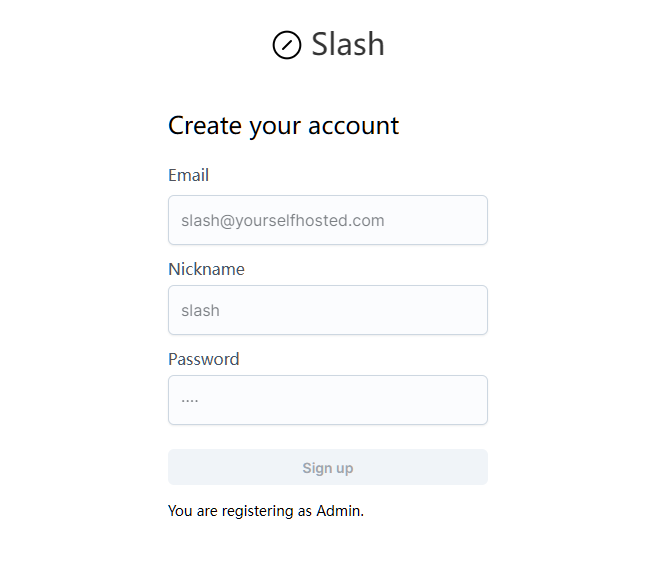Click the Slash circular logo icon
This screenshot has width=652, height=572.
(287, 45)
